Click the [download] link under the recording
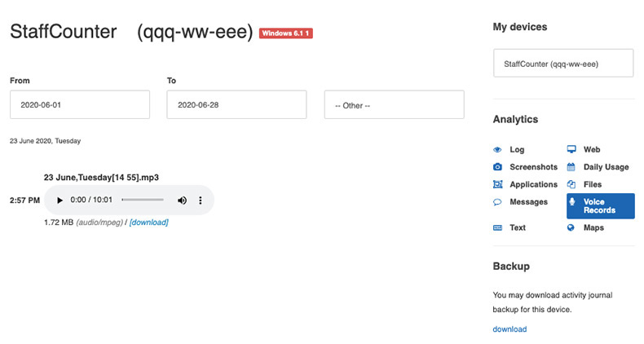The height and width of the screenshot is (344, 644). [148, 223]
